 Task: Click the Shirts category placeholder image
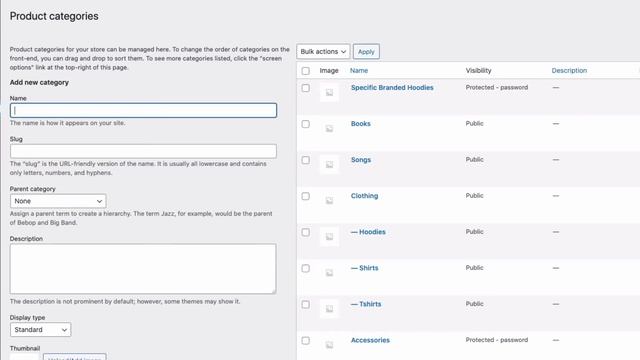329,273
